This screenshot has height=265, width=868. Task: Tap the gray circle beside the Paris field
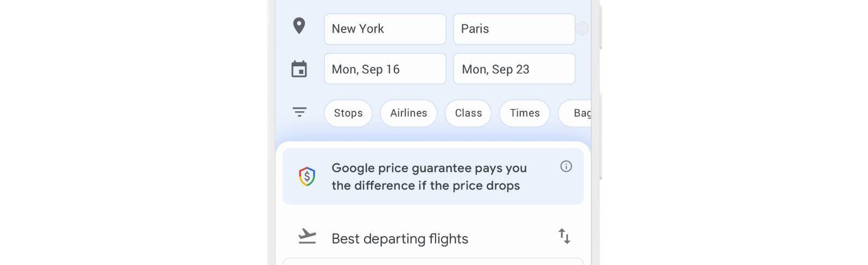582,28
